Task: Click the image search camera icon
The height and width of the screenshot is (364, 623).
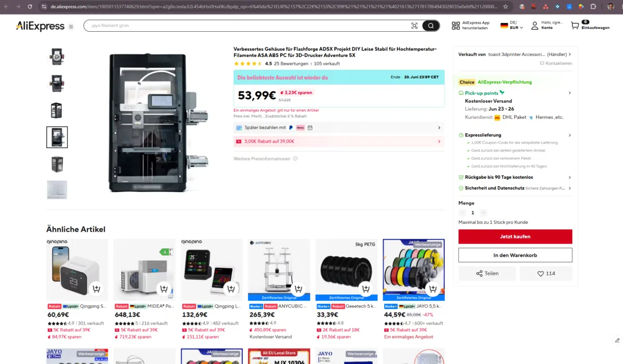Action: (414, 26)
